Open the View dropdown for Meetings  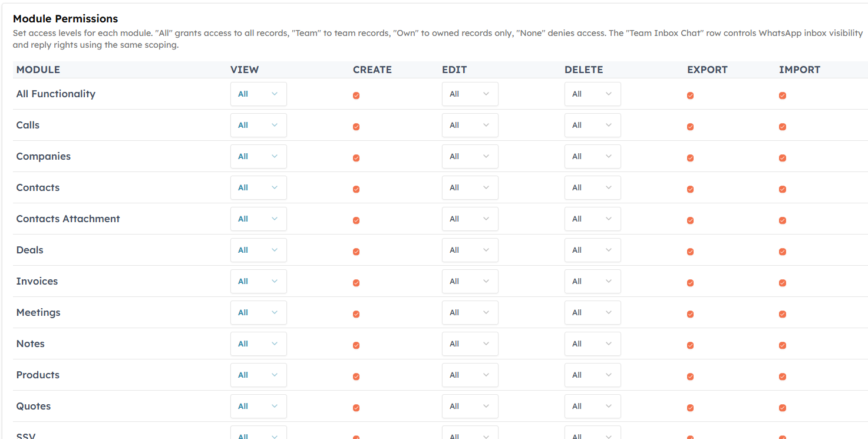(x=258, y=312)
